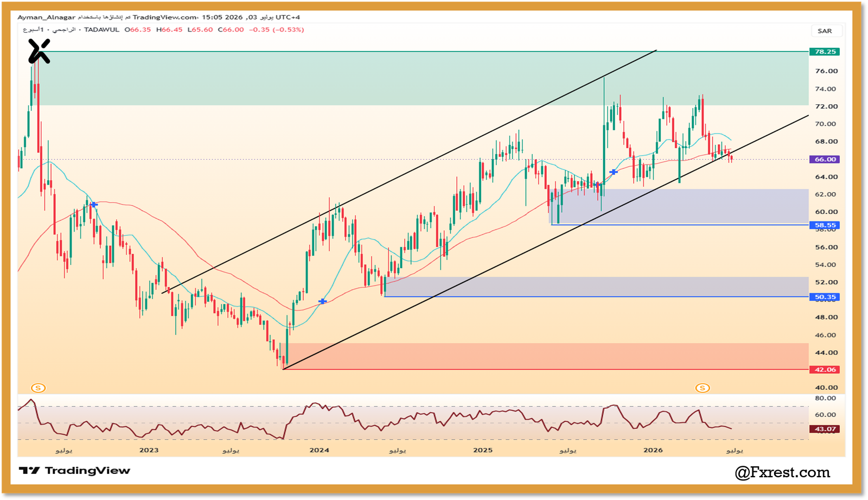The height and width of the screenshot is (500, 868).
Task: Click the orange S marker near mid-2026
Action: pos(703,388)
